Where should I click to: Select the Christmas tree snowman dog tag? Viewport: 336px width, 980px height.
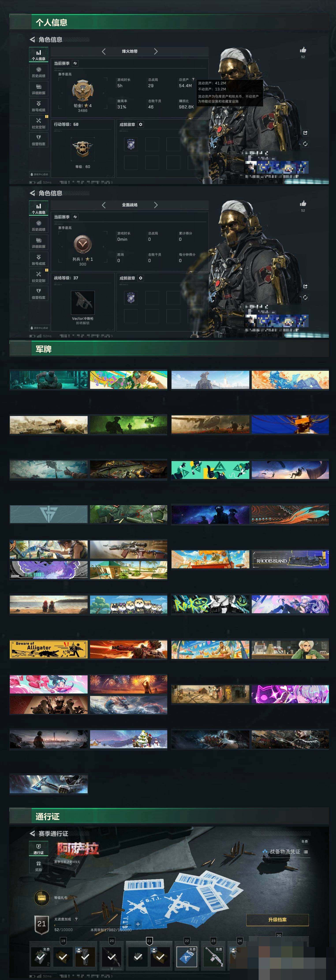(129, 739)
